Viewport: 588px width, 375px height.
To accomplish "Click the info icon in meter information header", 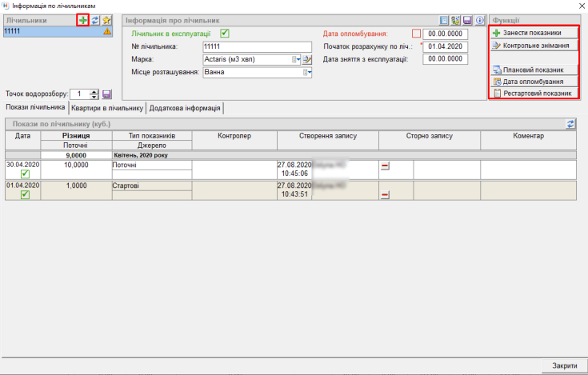I will point(480,20).
